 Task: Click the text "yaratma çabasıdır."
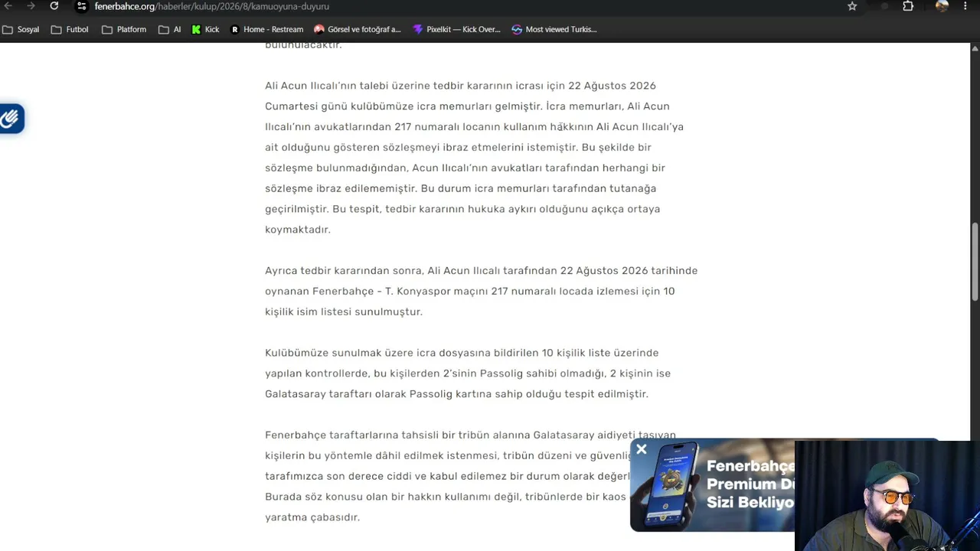(x=312, y=517)
